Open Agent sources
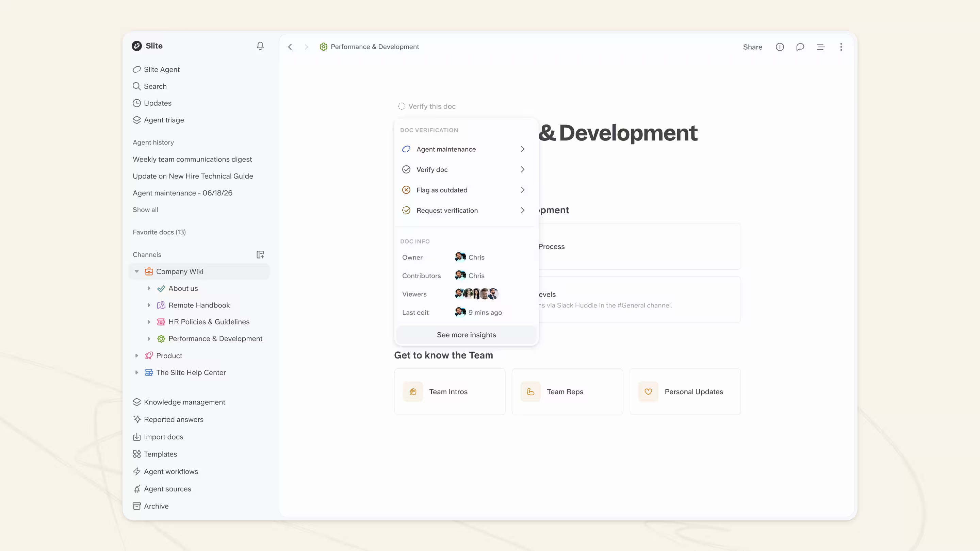 pyautogui.click(x=162, y=489)
